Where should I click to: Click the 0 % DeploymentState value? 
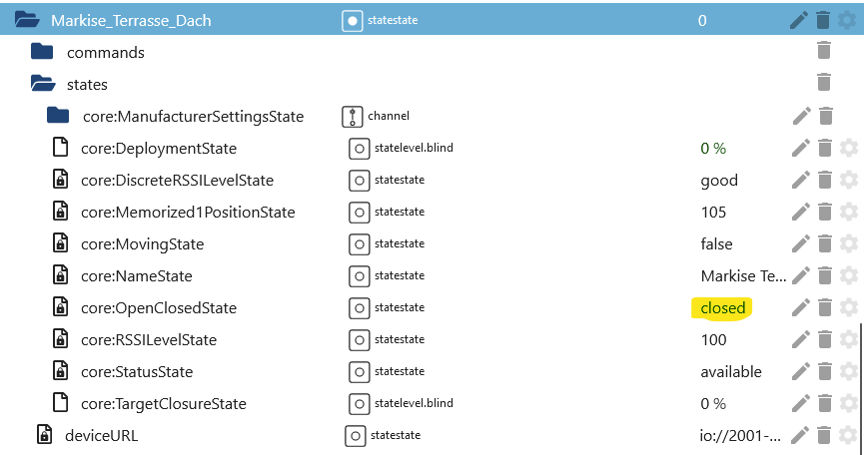pyautogui.click(x=713, y=148)
